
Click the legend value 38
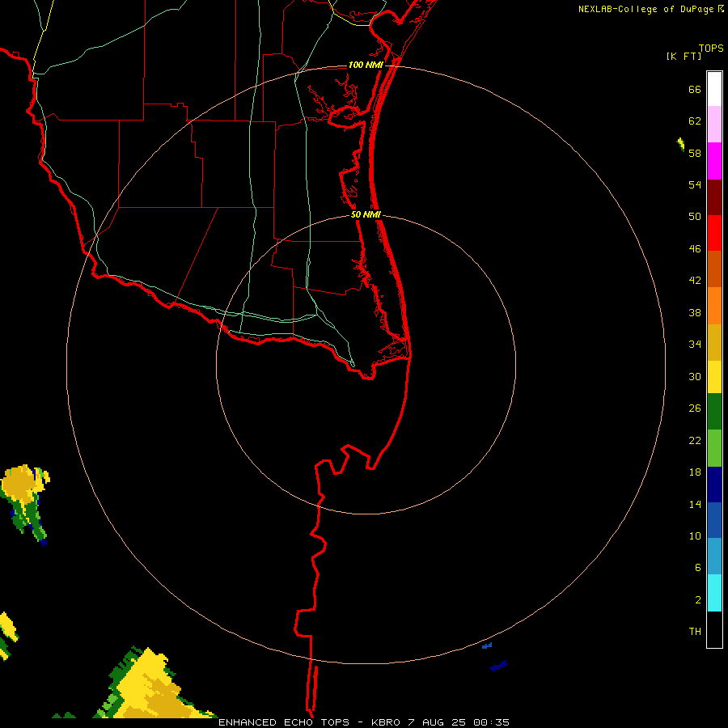(695, 313)
